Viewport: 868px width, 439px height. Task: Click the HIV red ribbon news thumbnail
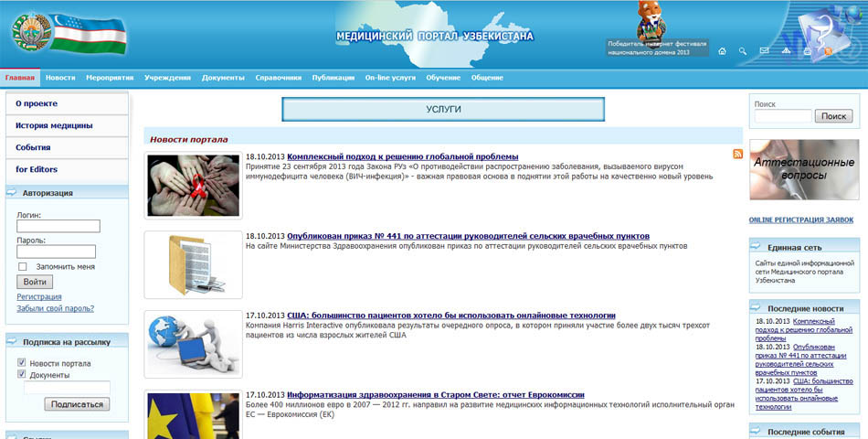coord(193,185)
